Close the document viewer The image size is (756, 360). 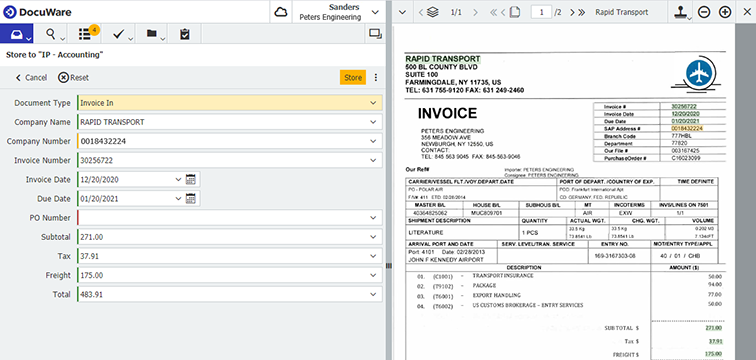pos(746,13)
